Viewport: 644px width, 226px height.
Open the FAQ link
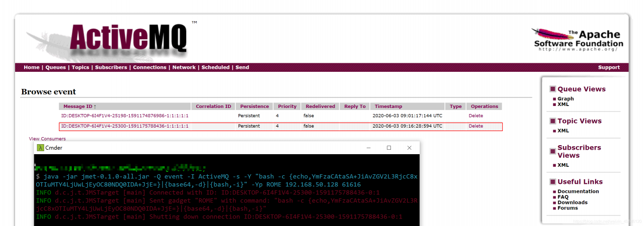coord(563,197)
